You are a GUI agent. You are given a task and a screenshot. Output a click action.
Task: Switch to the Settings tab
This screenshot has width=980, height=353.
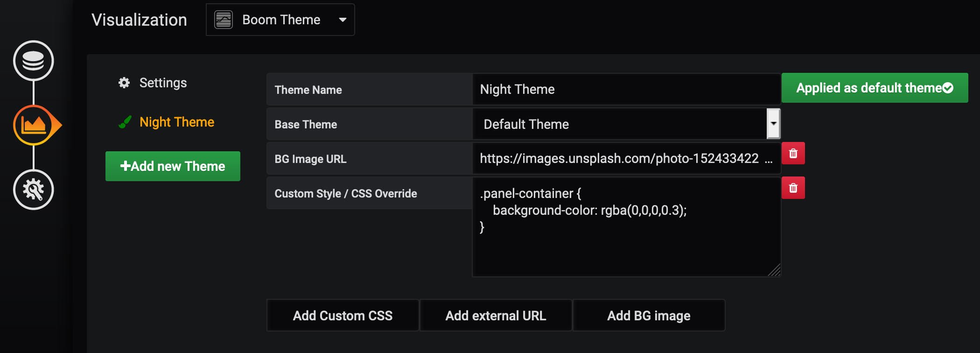163,83
